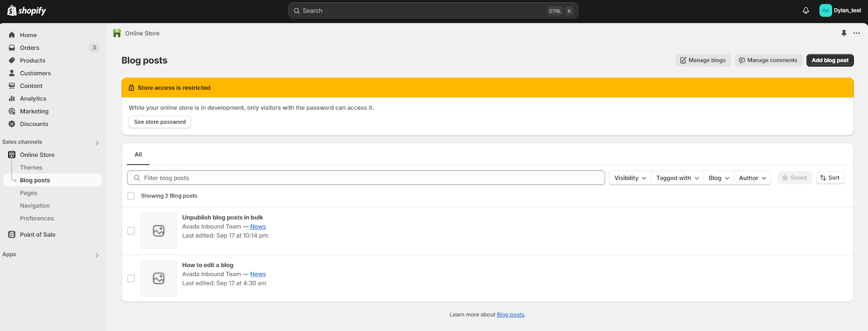Click 'Last edited: Sep 17 at 4:30 am'

coord(224,283)
